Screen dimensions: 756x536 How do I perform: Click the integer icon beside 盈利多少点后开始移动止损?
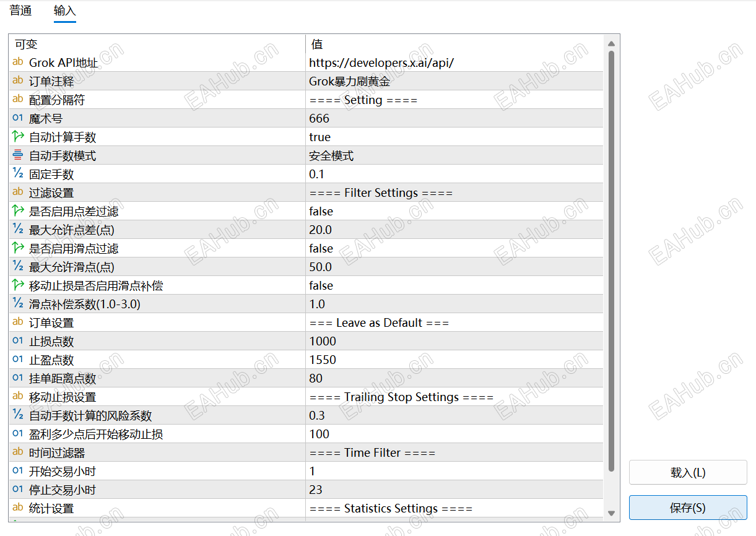click(x=17, y=433)
